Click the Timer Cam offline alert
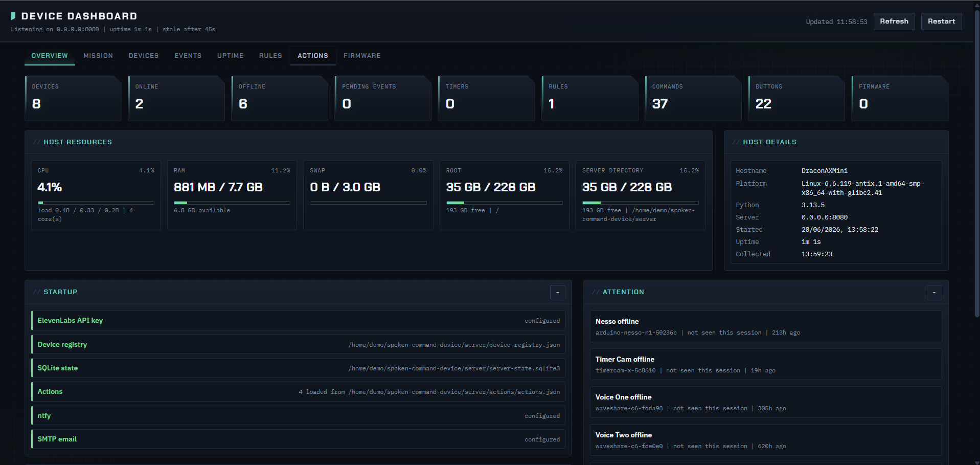The width and height of the screenshot is (980, 465). pyautogui.click(x=766, y=364)
